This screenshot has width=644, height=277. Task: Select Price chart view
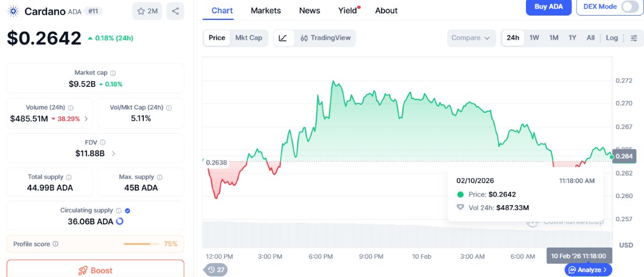coord(217,38)
